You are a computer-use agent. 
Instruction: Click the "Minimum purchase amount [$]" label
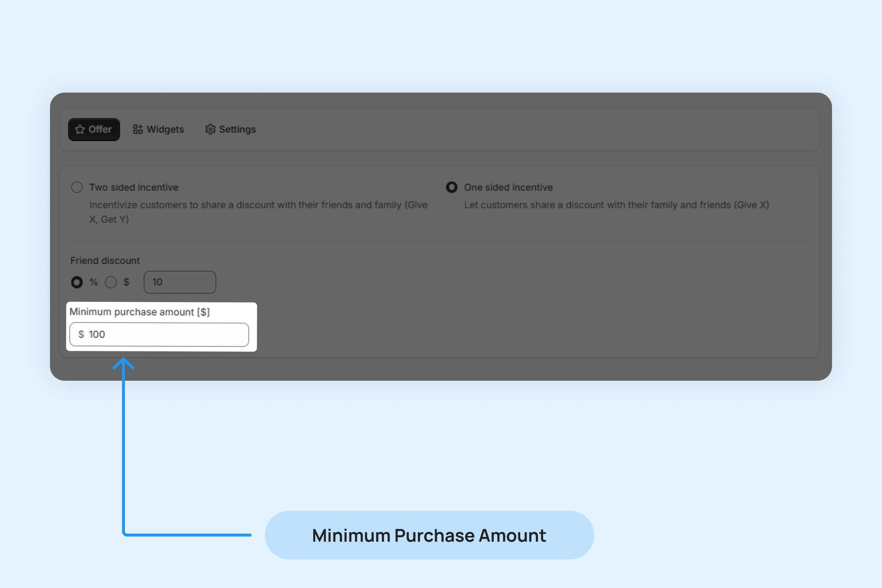tap(140, 312)
